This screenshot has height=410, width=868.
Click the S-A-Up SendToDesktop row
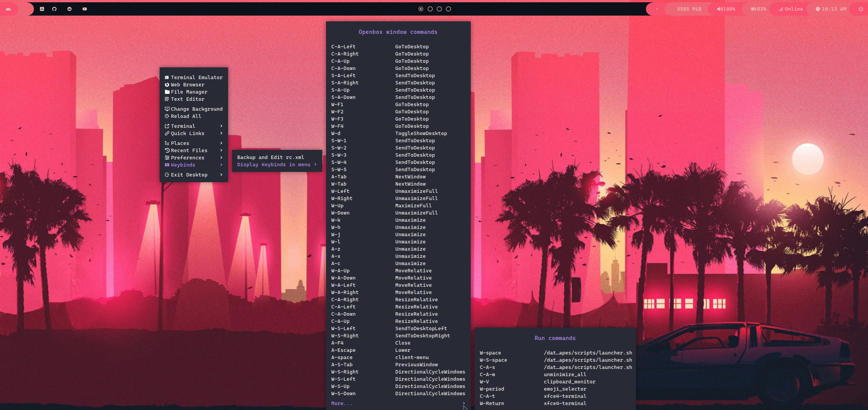[398, 90]
